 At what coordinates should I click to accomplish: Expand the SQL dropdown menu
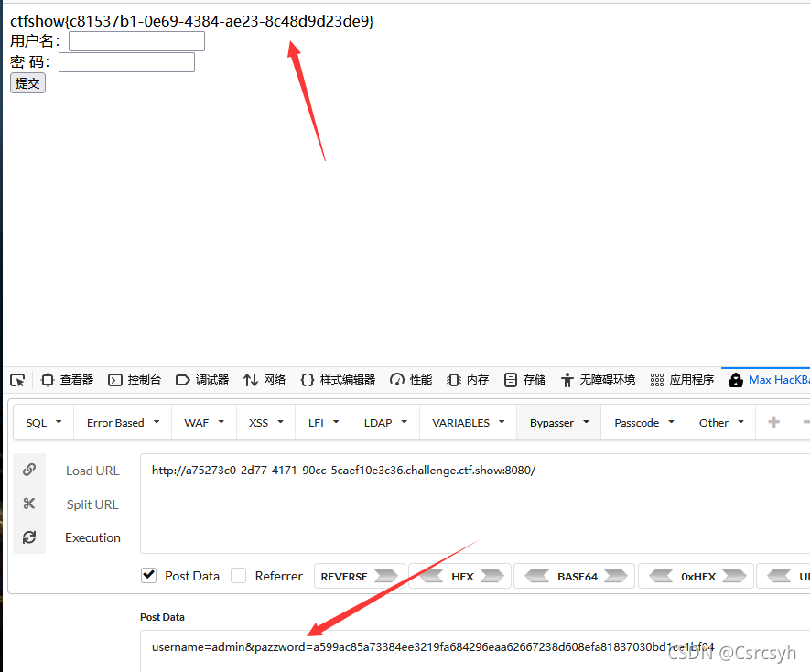click(44, 423)
